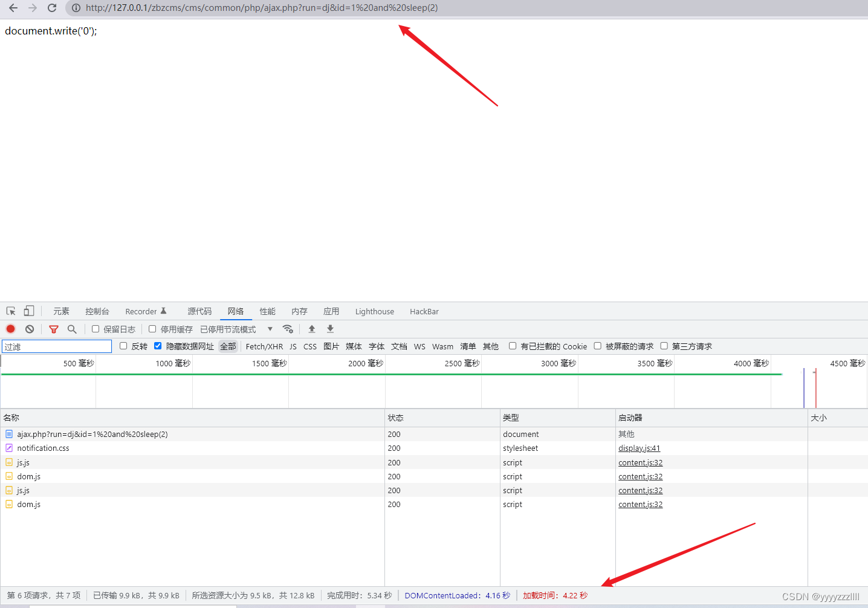Open the 内存 panel tab

click(x=299, y=311)
